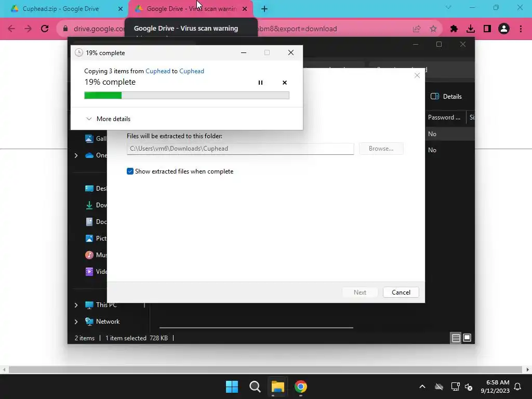Open Chrome three-dot menu
This screenshot has height=399, width=532.
[x=521, y=29]
